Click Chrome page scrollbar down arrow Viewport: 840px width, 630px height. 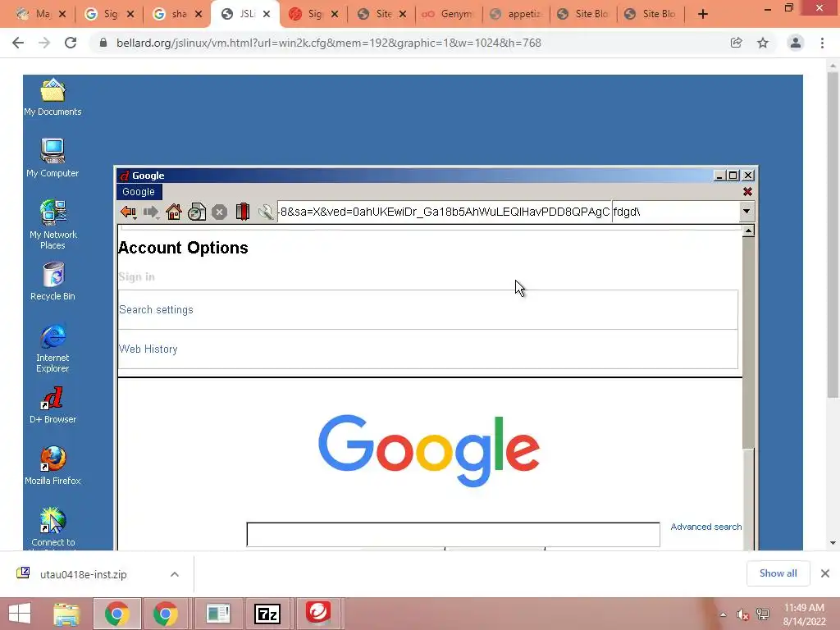[833, 543]
